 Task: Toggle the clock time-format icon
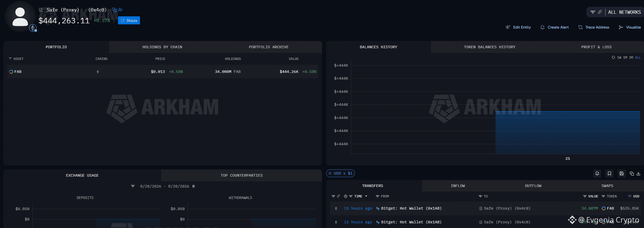(x=346, y=196)
